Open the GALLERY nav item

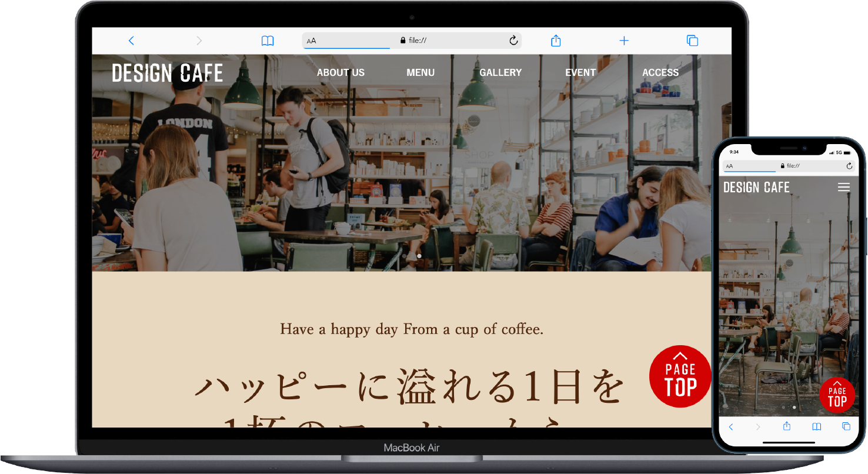pos(500,73)
